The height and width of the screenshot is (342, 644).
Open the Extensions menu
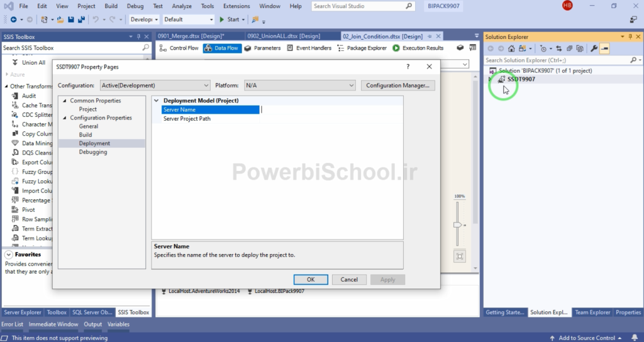236,6
